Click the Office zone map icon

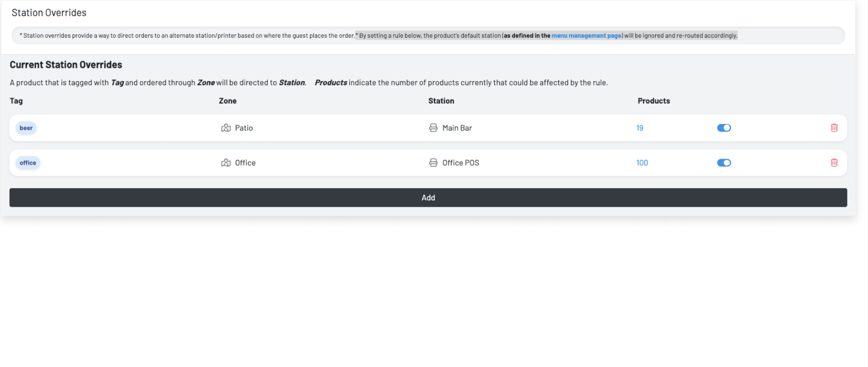coord(226,163)
